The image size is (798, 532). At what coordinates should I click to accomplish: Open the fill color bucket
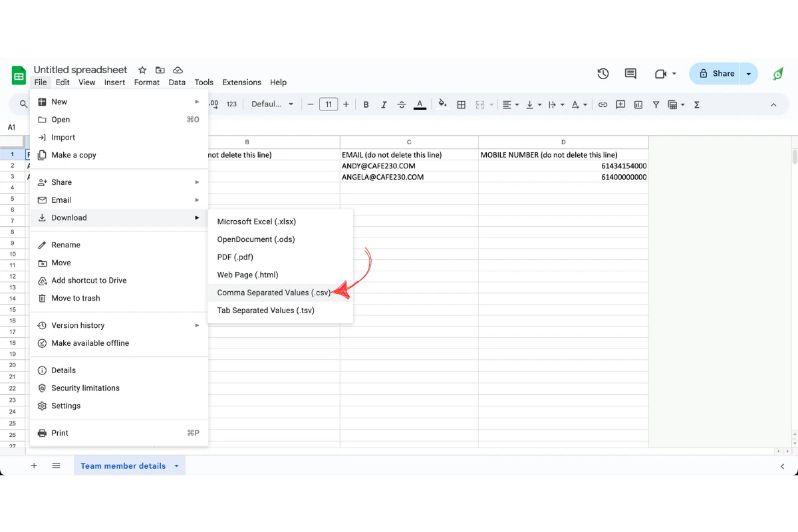coord(443,104)
